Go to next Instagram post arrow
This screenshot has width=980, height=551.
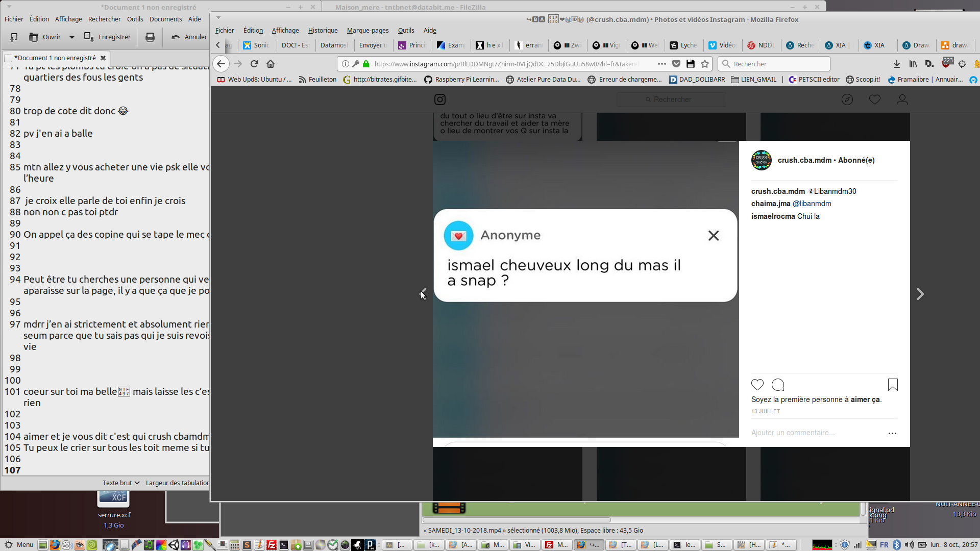[920, 294]
